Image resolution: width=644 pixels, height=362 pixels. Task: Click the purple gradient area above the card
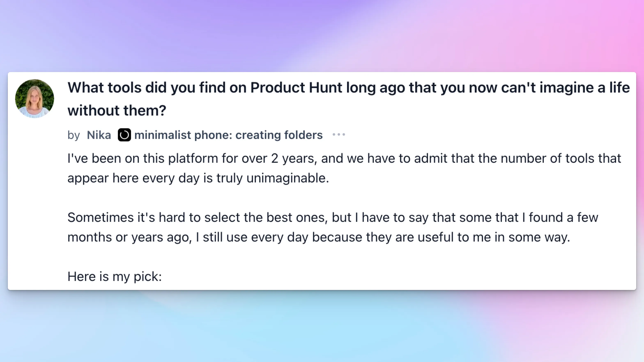[x=322, y=35]
